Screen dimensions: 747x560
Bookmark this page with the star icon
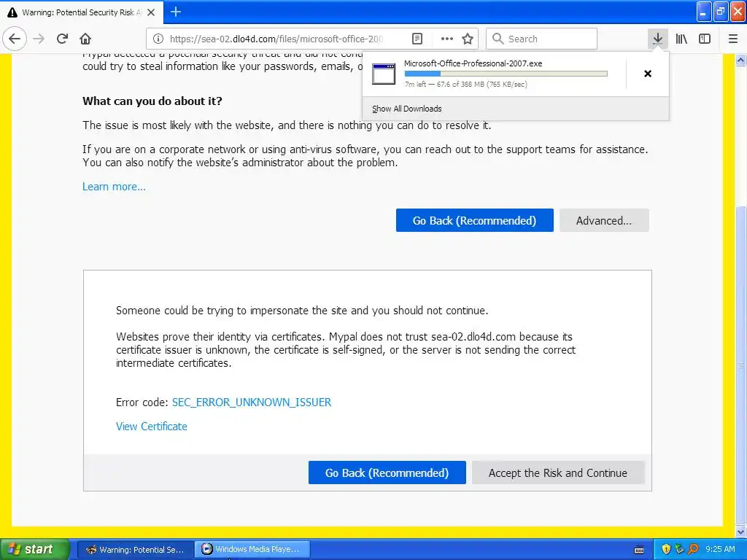coord(468,39)
